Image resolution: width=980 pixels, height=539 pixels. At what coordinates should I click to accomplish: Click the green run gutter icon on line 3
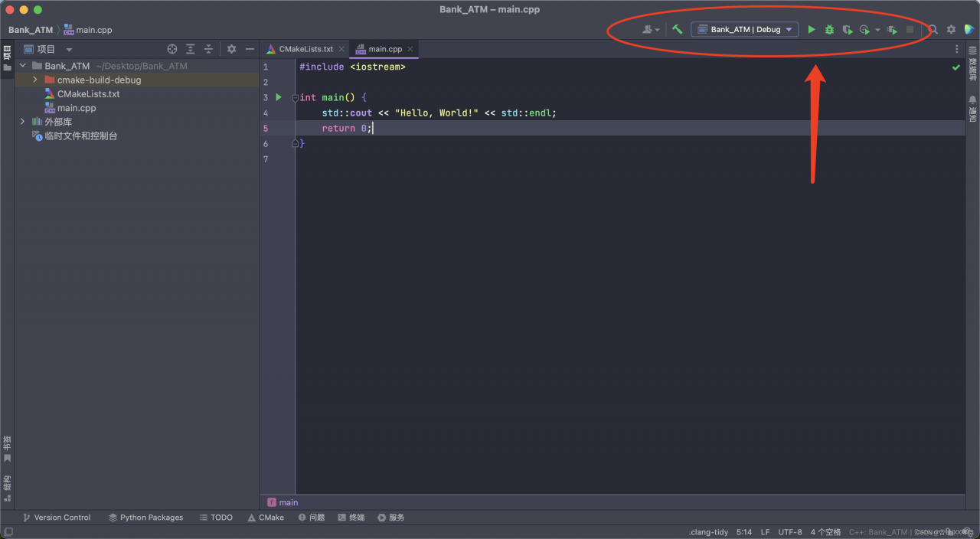[x=279, y=97]
